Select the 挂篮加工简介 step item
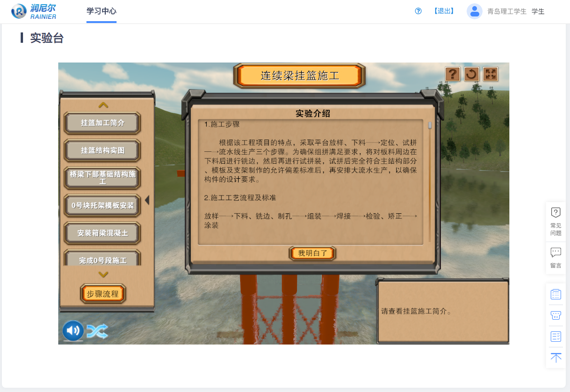Screen dimensions: 570x392 [x=102, y=123]
